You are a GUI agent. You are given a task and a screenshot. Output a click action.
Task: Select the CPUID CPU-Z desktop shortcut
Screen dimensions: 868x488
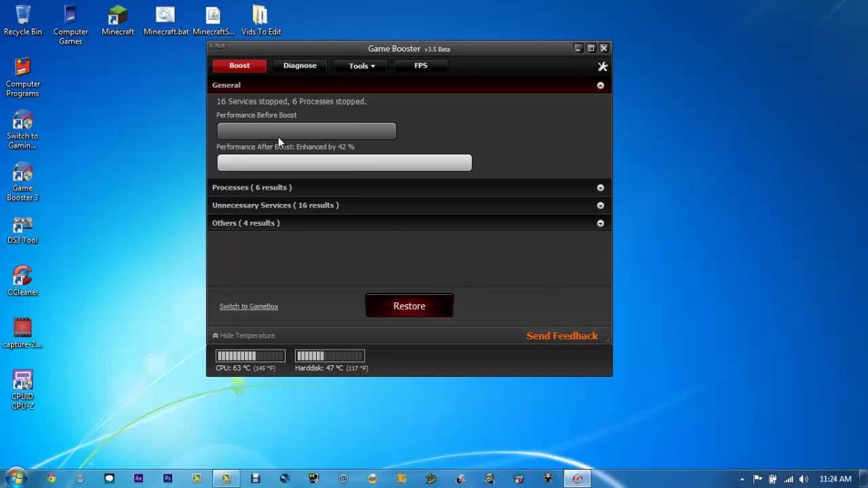pyautogui.click(x=22, y=390)
